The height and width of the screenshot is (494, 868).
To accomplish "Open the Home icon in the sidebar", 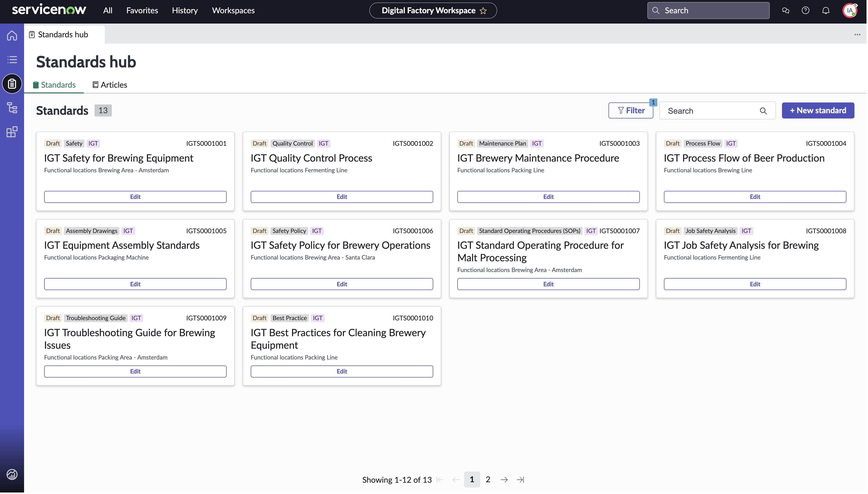I will point(12,35).
